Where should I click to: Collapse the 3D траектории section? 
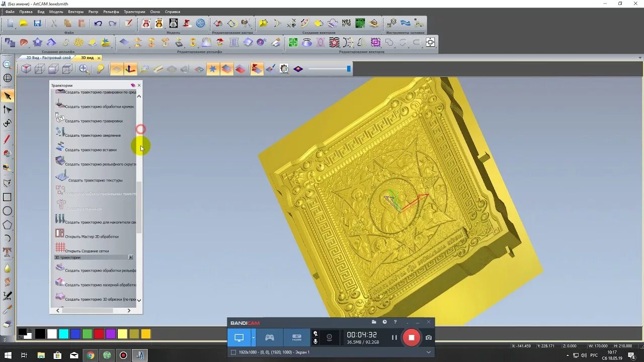pyautogui.click(x=130, y=257)
